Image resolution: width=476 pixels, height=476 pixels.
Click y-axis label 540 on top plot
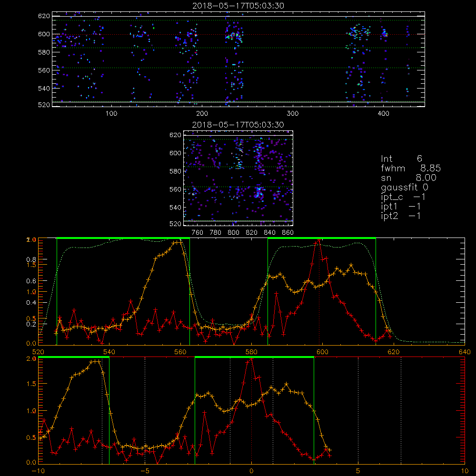click(44, 89)
